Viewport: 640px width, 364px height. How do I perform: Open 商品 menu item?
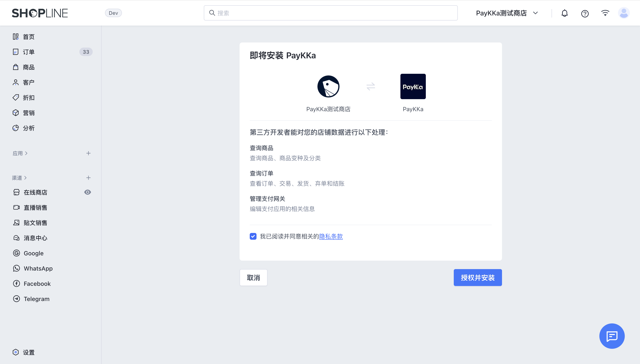[x=29, y=67]
